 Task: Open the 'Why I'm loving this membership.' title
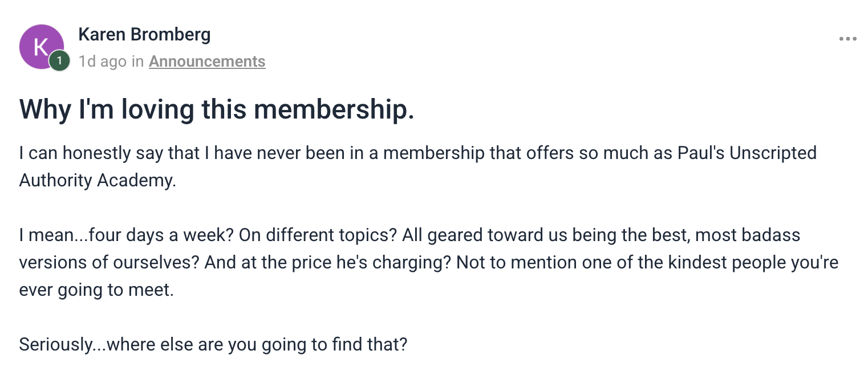(217, 109)
